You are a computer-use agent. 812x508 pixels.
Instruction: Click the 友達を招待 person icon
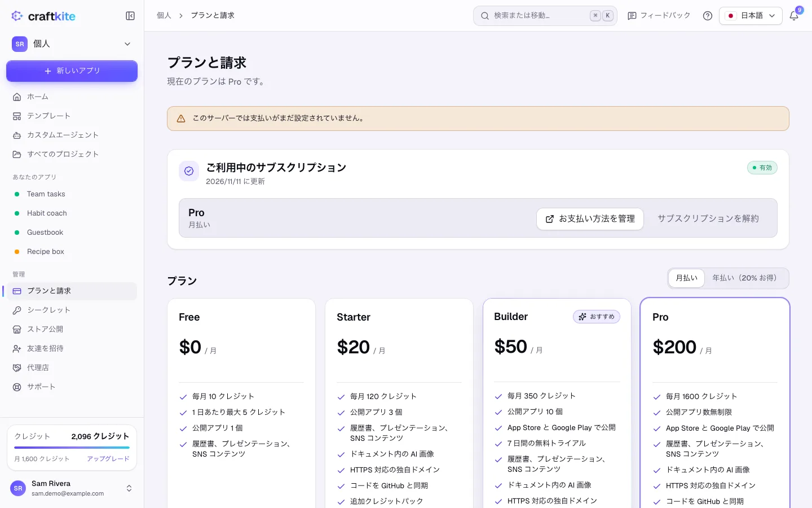[17, 349]
